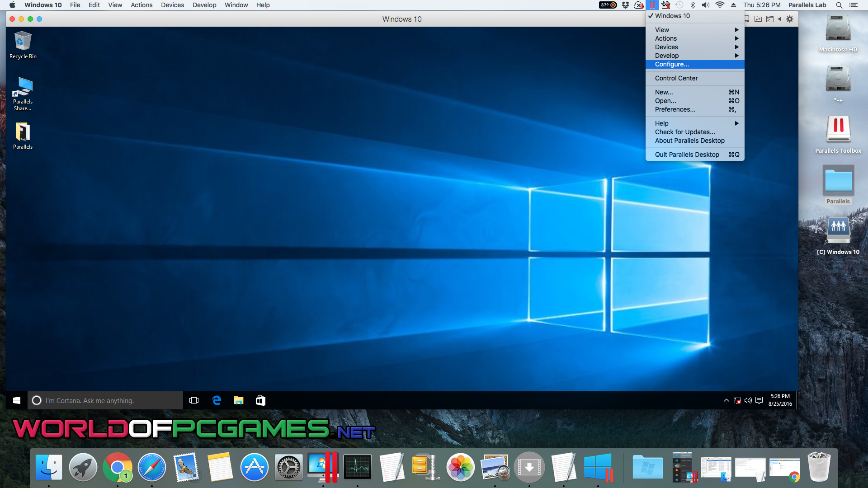Click the Windows volume tray icon
868x488 pixels.
(748, 400)
